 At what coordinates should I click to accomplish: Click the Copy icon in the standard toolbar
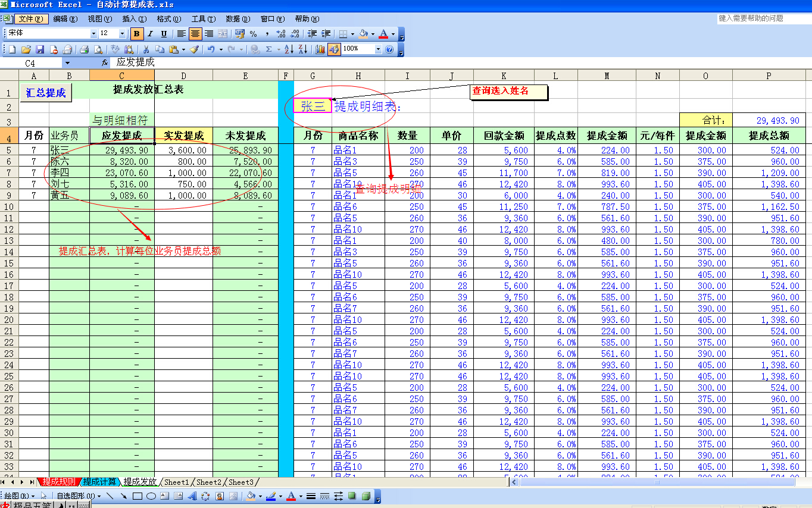pyautogui.click(x=160, y=49)
